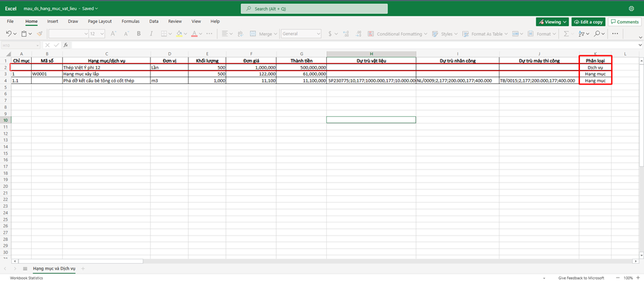The width and height of the screenshot is (644, 281).
Task: Click the add new sheet plus icon
Action: [x=83, y=268]
